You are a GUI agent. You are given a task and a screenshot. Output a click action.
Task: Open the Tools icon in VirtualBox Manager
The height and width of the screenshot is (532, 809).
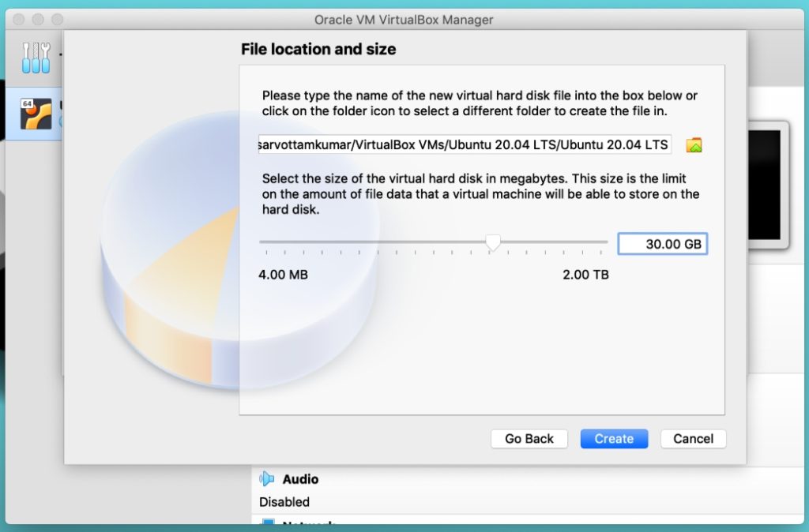36,58
